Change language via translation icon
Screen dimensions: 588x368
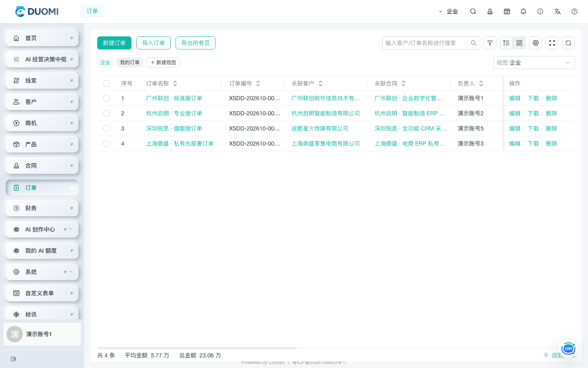557,11
